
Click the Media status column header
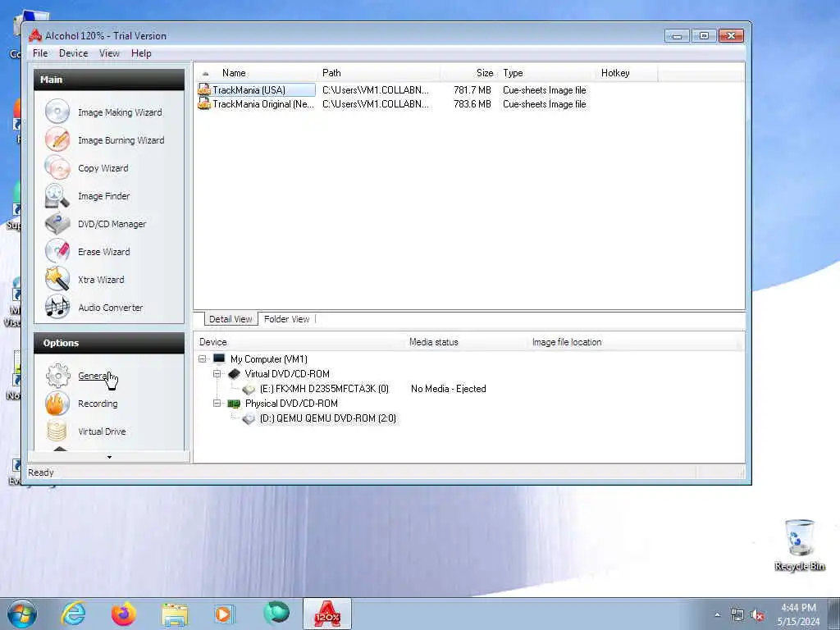point(466,342)
